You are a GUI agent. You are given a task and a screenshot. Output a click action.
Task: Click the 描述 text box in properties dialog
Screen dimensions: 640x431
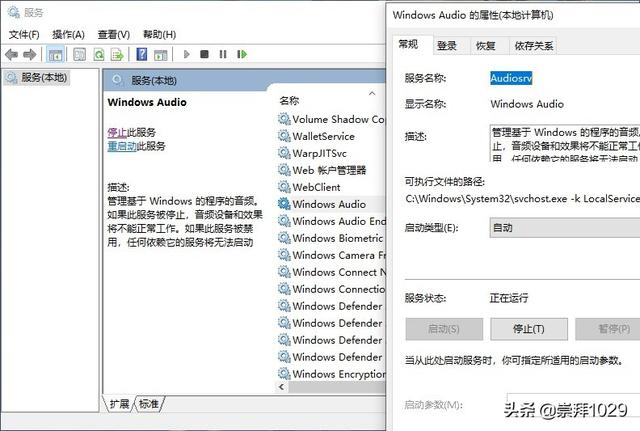click(x=565, y=143)
